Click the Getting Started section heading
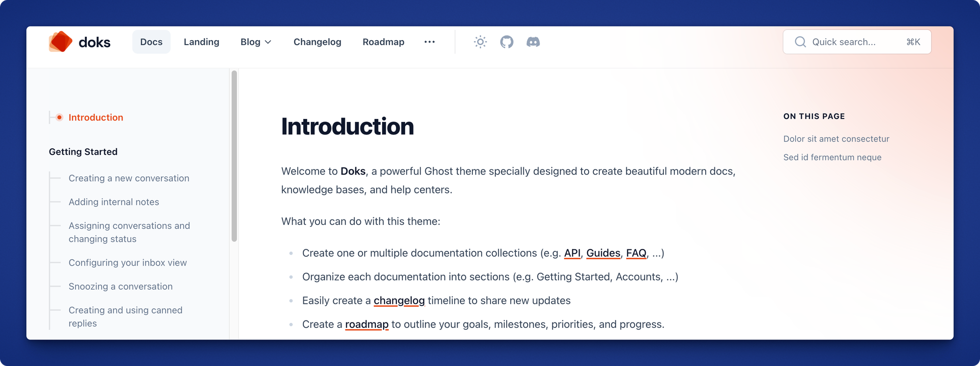The image size is (980, 366). 83,151
